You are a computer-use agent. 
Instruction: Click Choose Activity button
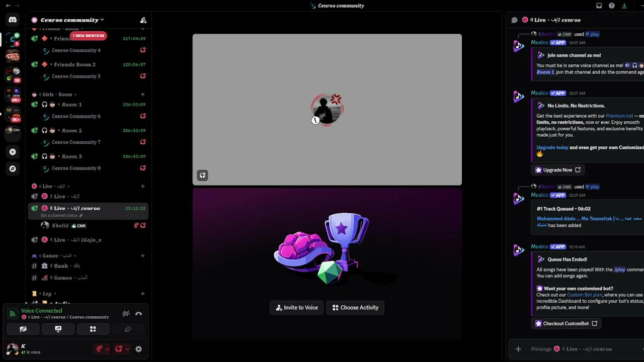(355, 308)
